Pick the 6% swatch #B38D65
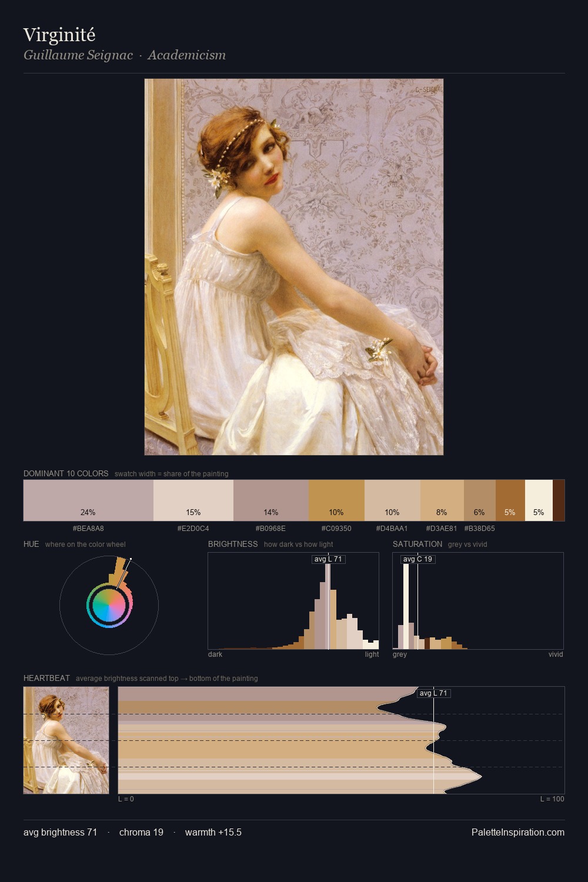The image size is (588, 882). pyautogui.click(x=480, y=500)
